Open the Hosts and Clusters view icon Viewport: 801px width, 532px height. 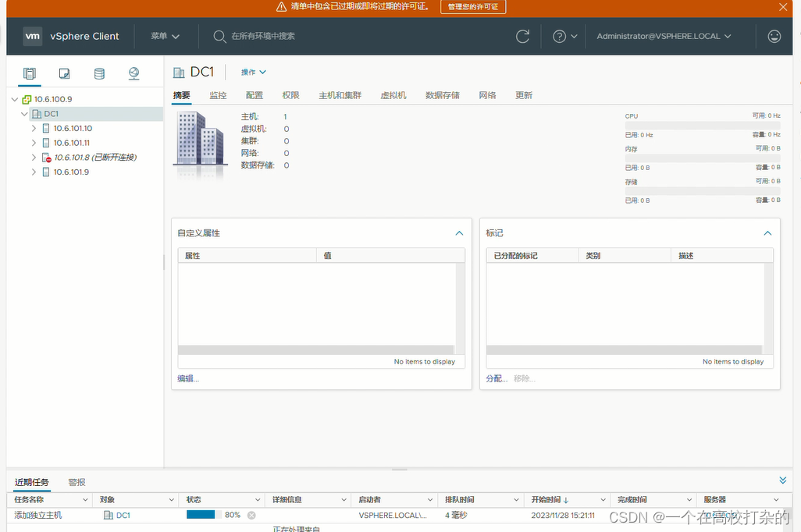coord(30,73)
